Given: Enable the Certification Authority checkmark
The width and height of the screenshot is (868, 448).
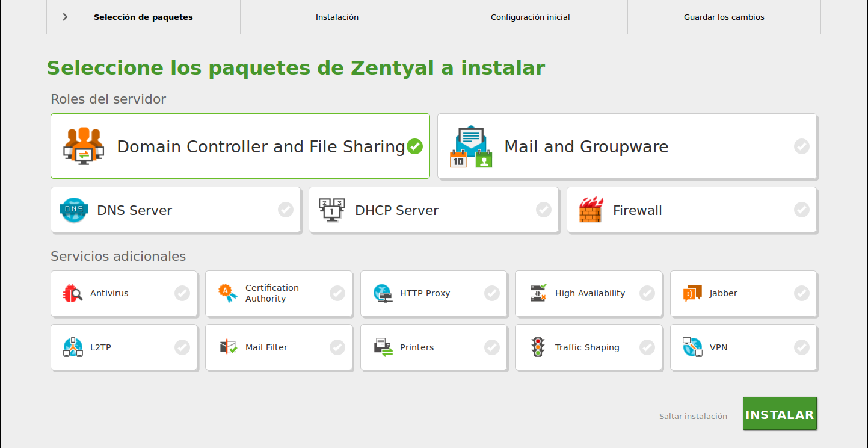Looking at the screenshot, I should tap(337, 293).
